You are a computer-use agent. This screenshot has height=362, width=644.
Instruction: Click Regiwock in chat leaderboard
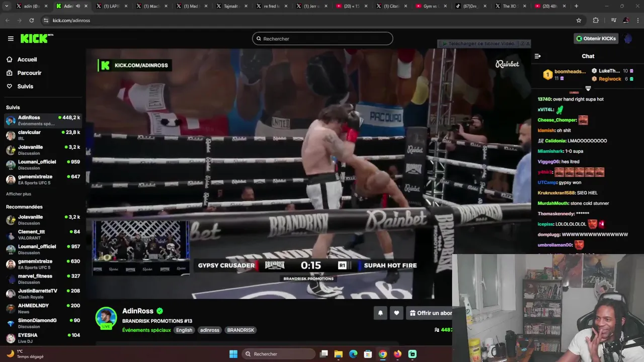pos(610,79)
